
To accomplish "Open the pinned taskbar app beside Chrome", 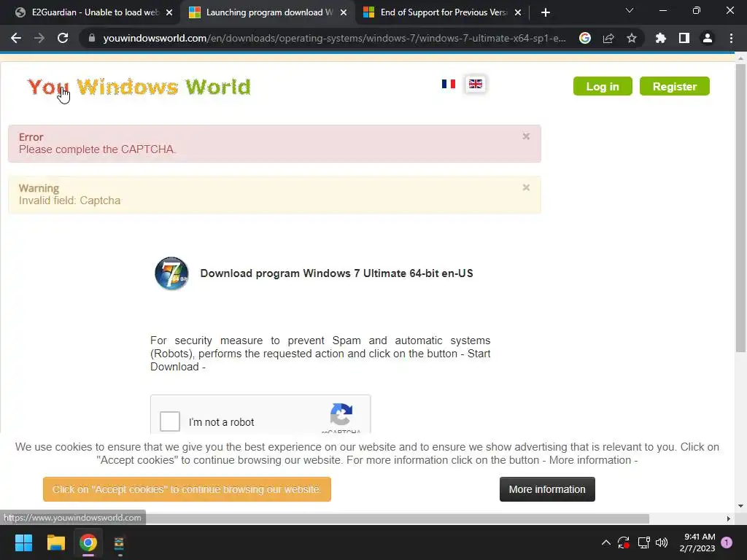I will tap(119, 542).
